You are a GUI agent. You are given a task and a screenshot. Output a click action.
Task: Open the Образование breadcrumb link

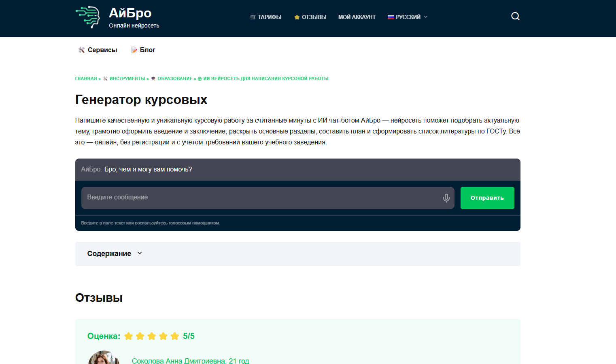[175, 78]
